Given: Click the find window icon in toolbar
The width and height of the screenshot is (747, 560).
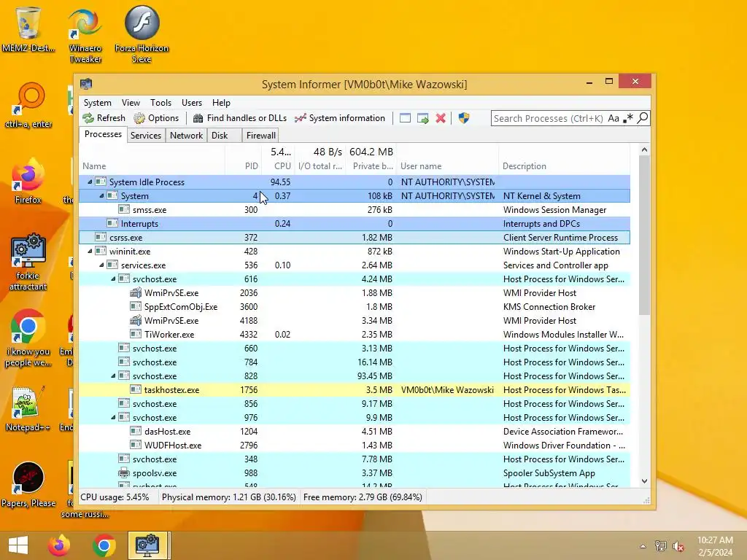Looking at the screenshot, I should point(405,118).
